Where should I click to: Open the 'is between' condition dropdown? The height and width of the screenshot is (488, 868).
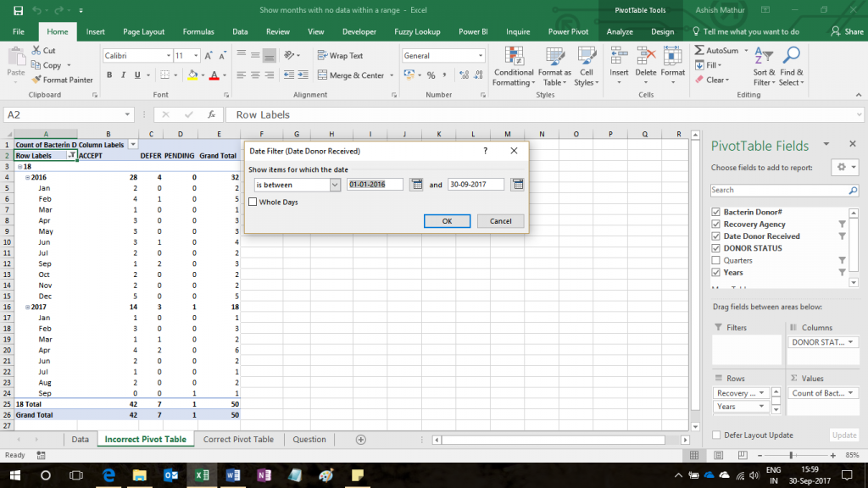click(335, 185)
